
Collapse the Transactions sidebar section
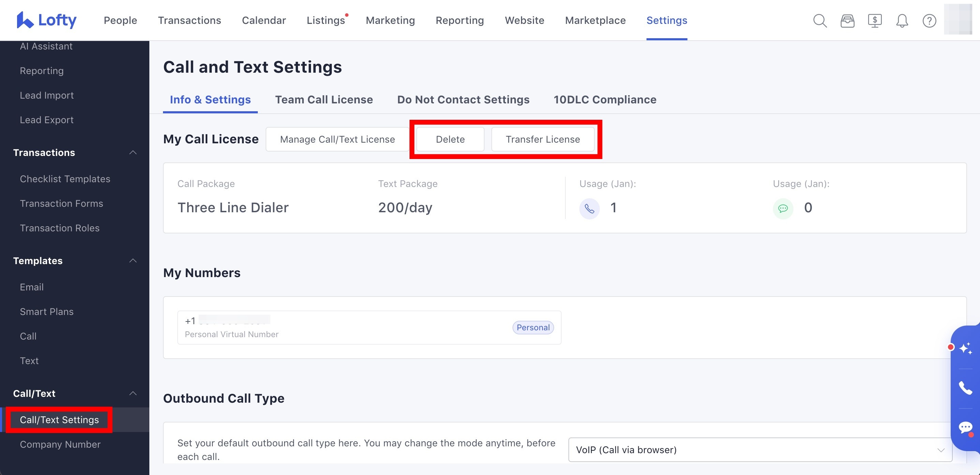pos(133,152)
